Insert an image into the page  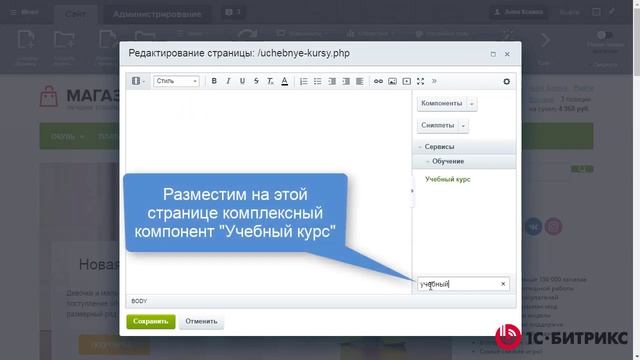(x=392, y=81)
